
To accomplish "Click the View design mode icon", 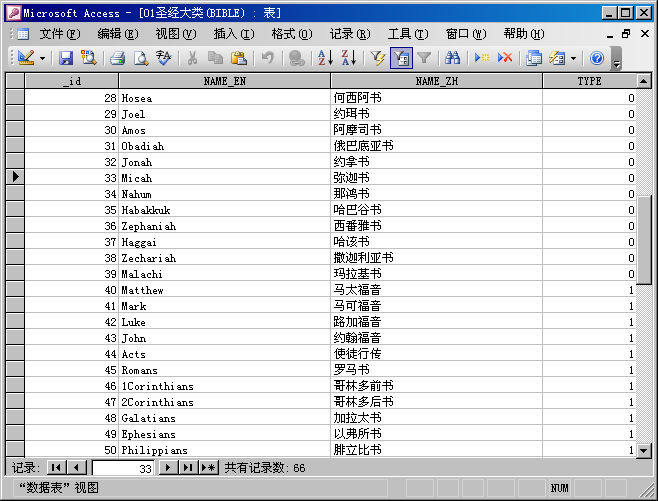I will [26, 58].
